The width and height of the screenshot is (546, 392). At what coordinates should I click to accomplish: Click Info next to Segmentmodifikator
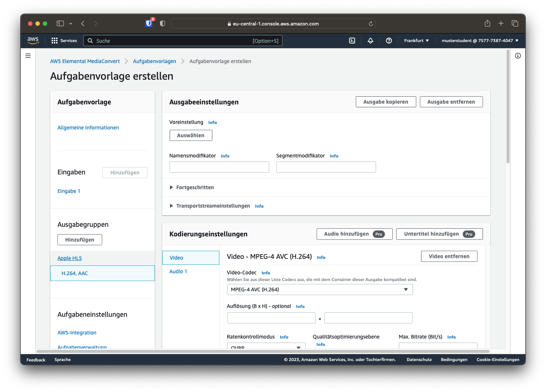(x=334, y=156)
